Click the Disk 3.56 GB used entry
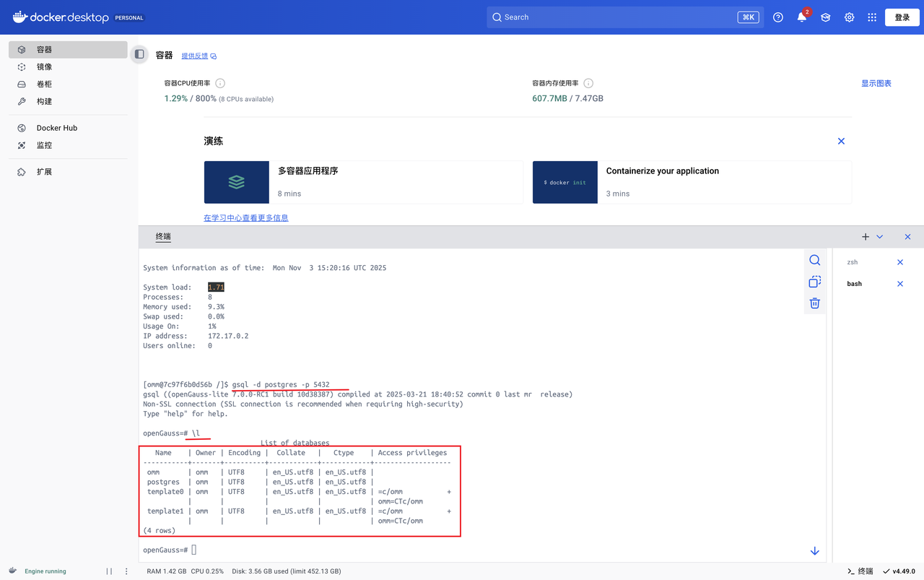This screenshot has height=580, width=924. 287,571
